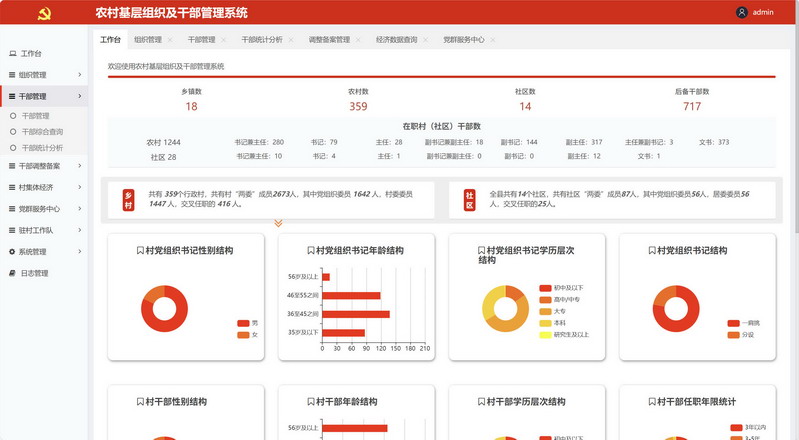Switch to the 调整备案管理 tab
The image size is (799, 440).
[328, 40]
